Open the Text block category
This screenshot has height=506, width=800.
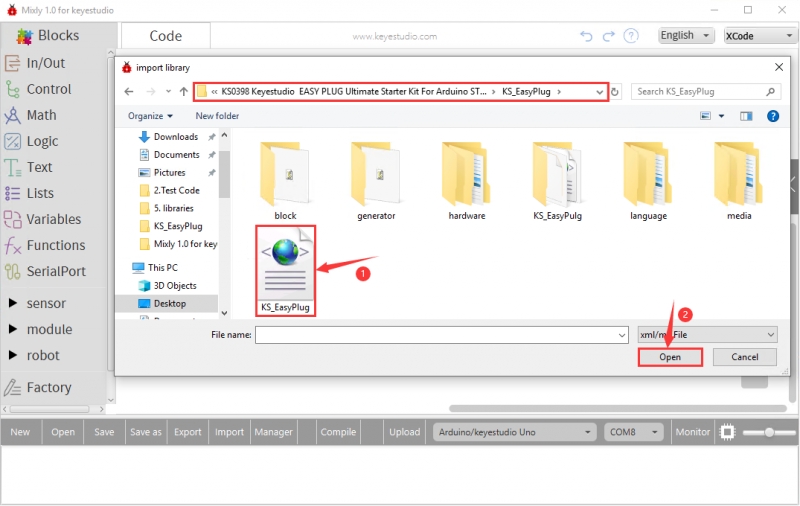point(29,167)
